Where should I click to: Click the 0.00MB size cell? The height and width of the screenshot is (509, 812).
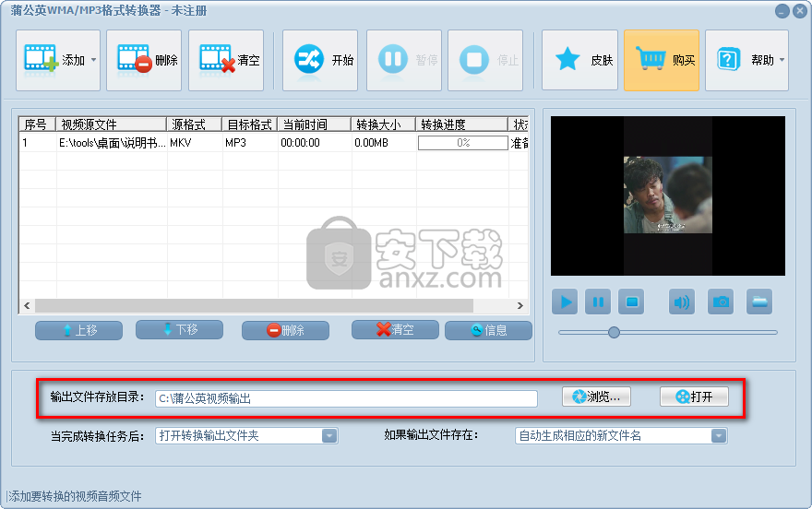point(371,143)
